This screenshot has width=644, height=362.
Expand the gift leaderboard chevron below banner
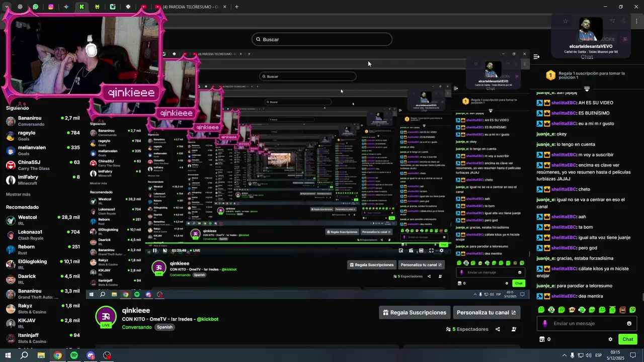tap(587, 89)
